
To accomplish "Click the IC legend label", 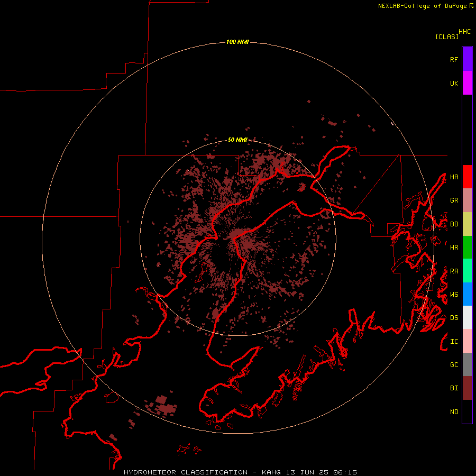I will pyautogui.click(x=454, y=342).
